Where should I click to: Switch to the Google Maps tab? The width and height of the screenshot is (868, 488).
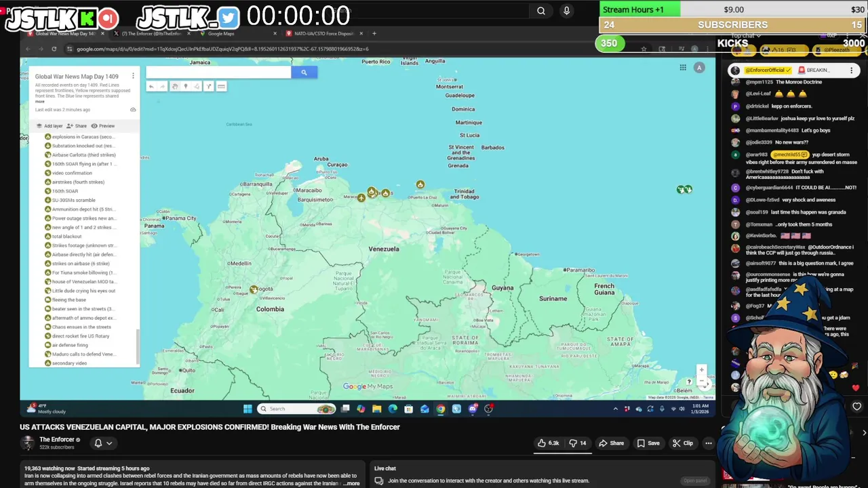tap(237, 33)
